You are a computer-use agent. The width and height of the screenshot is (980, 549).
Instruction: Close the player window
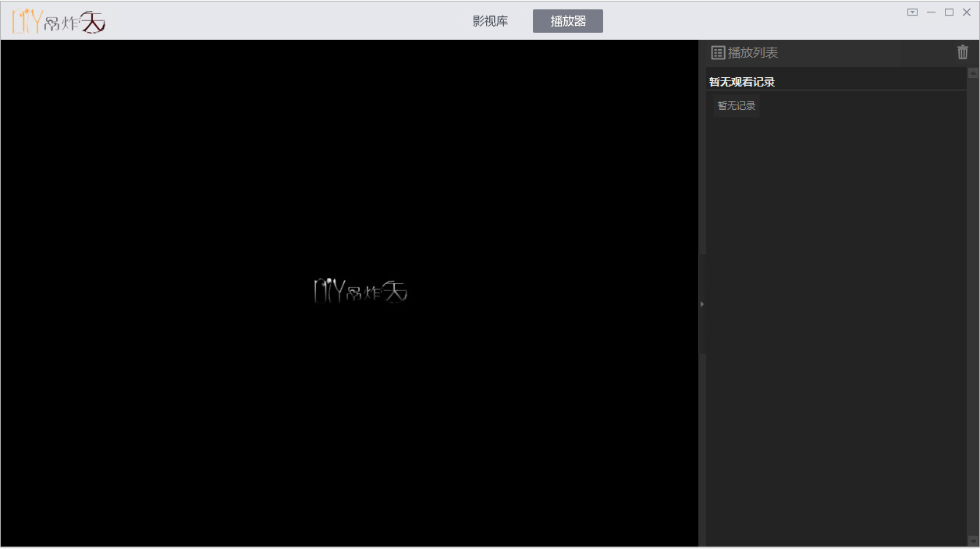(x=967, y=12)
